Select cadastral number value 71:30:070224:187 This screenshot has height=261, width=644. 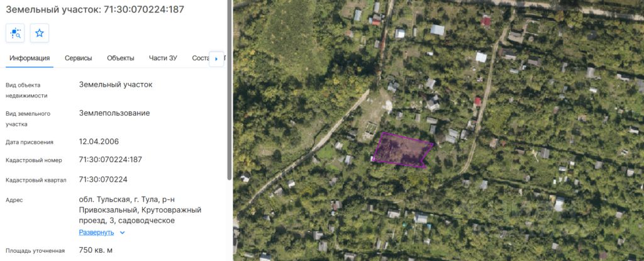coord(110,160)
